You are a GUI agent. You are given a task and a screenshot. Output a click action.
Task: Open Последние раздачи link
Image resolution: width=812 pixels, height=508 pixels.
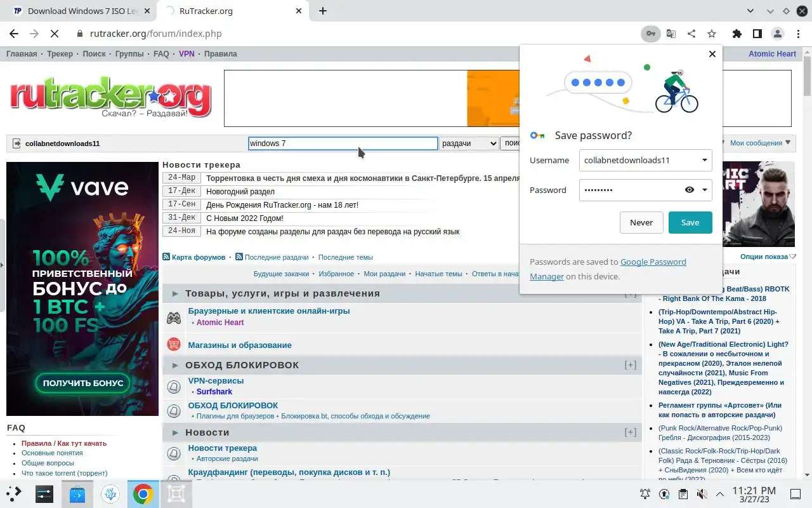[276, 257]
